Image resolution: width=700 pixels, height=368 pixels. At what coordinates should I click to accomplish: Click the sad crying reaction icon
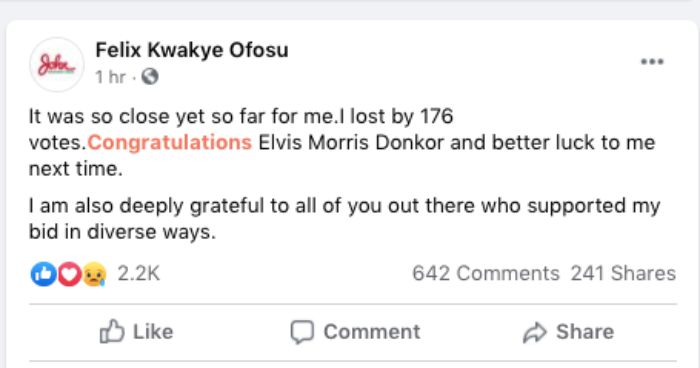click(95, 274)
